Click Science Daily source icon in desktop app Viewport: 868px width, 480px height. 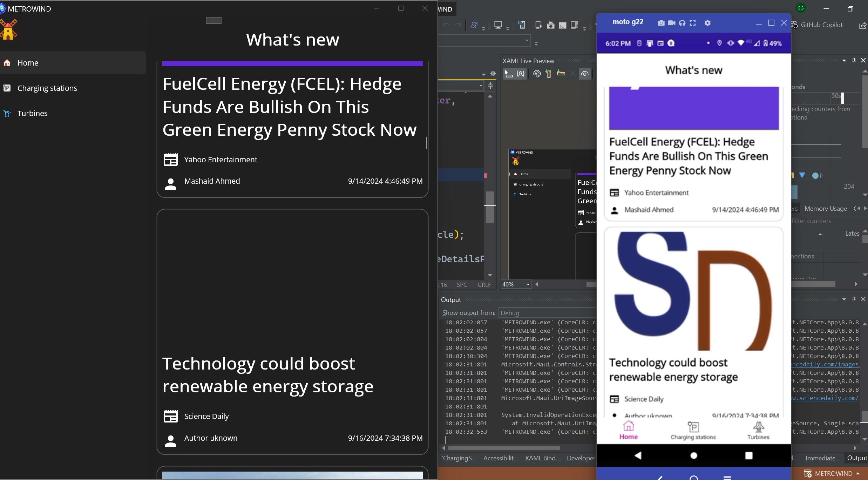click(171, 416)
